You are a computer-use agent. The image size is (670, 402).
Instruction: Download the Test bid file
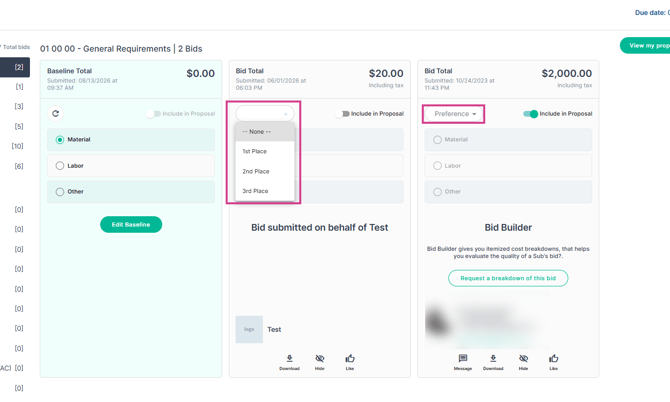tap(289, 362)
